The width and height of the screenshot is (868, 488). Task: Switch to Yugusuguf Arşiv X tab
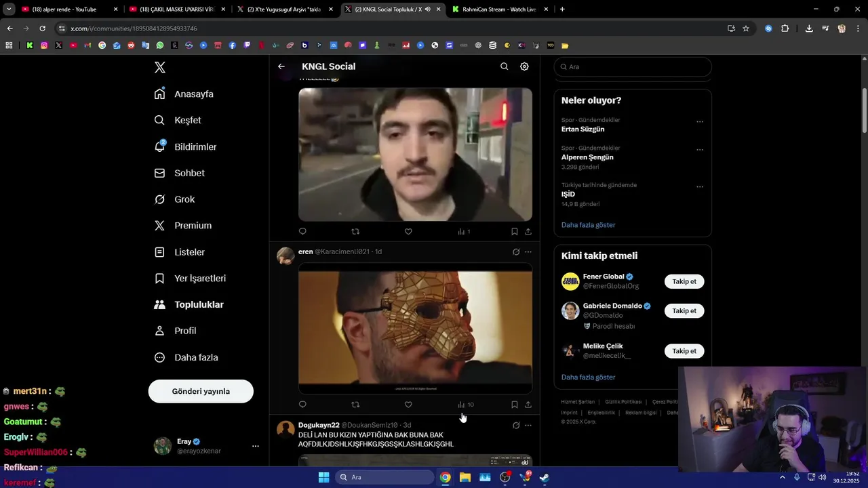click(283, 9)
